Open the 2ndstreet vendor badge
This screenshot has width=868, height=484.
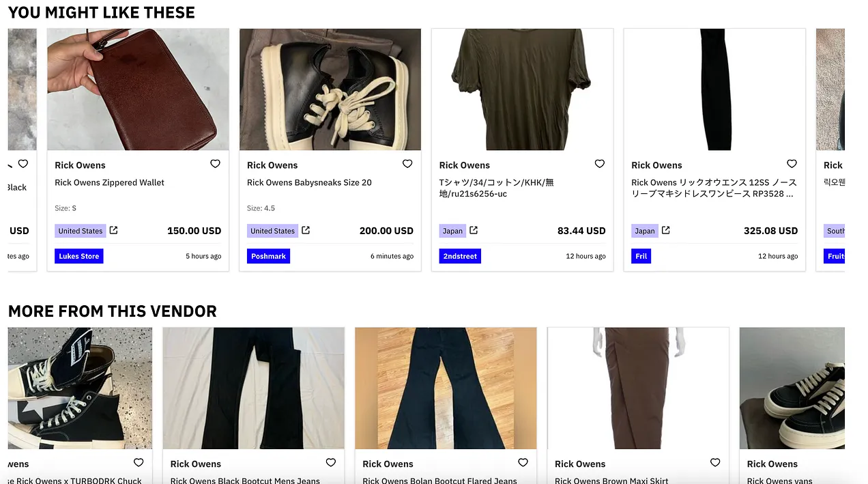coord(460,256)
